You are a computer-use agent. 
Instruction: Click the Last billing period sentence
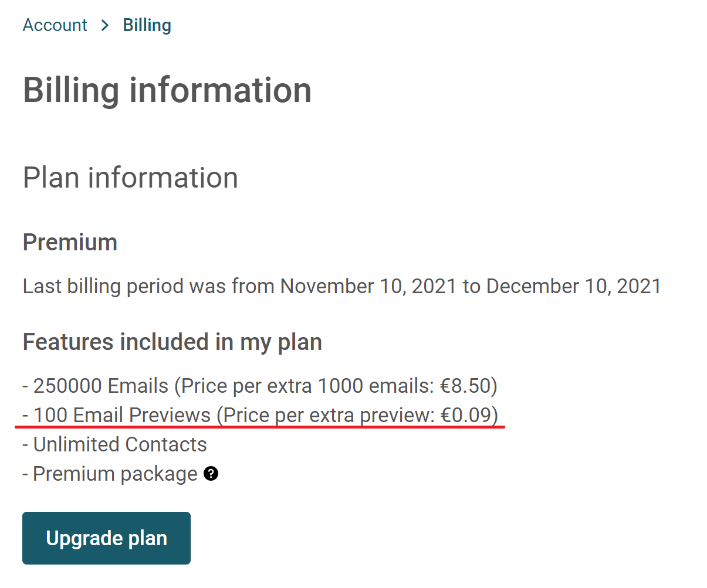(342, 286)
